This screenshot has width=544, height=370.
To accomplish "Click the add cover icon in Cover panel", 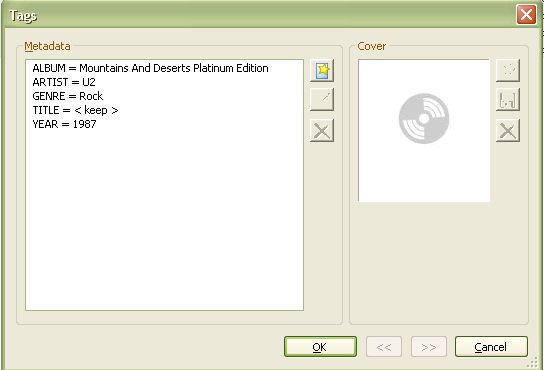I will 508,70.
